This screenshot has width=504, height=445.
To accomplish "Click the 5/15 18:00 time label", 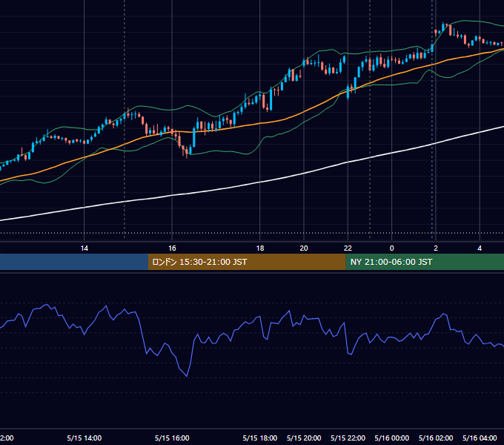I will tap(259, 438).
